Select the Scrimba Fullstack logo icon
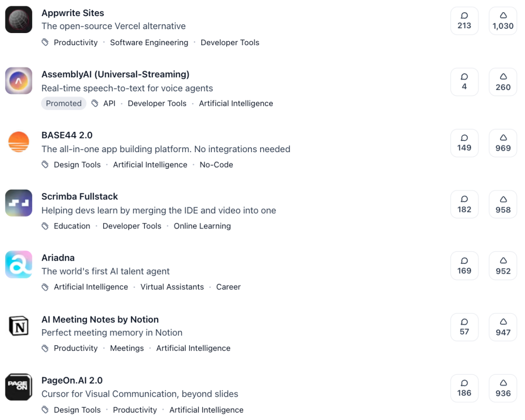This screenshot has height=420, width=525. click(x=18, y=203)
